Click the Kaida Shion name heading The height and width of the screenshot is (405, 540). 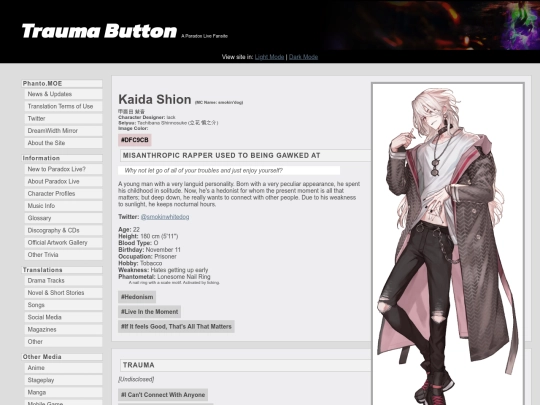[155, 100]
